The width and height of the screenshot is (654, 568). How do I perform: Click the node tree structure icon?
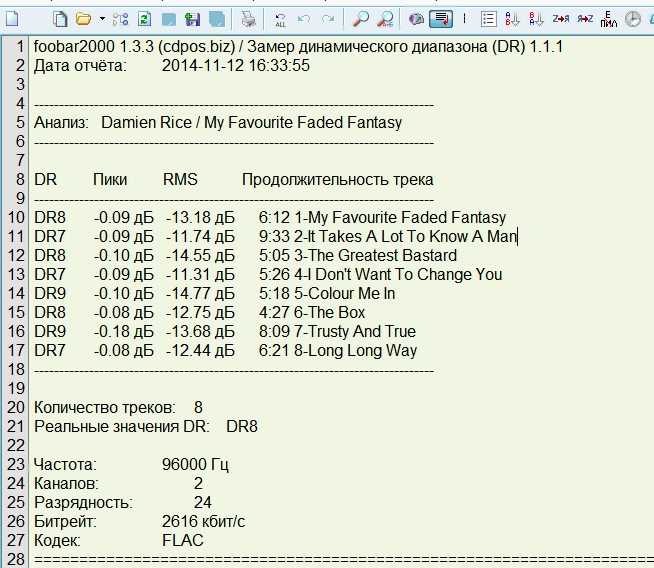point(121,19)
